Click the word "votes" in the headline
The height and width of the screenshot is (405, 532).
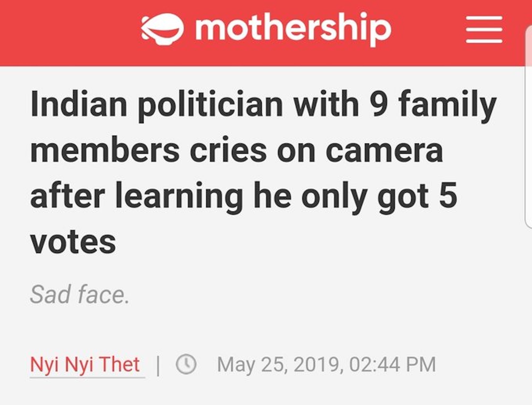[x=73, y=242]
